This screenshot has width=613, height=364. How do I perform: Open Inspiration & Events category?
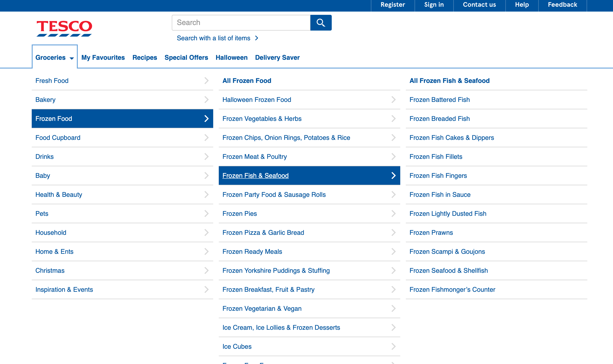click(x=122, y=289)
